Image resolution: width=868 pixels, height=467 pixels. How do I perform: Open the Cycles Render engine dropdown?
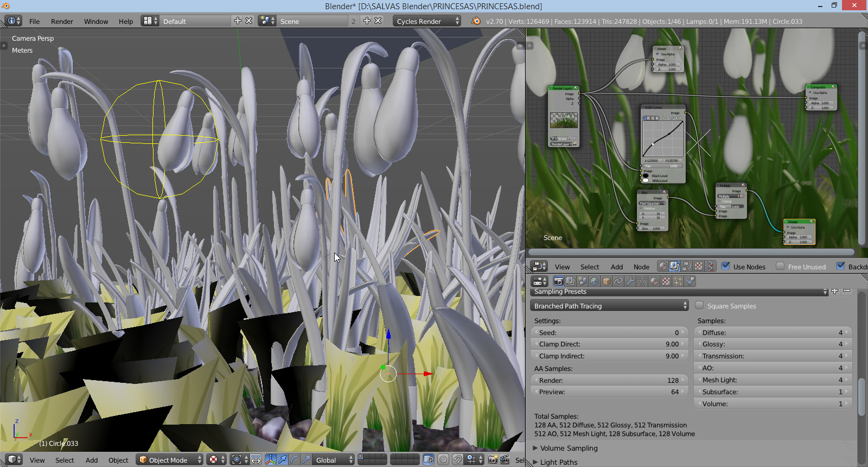427,21
